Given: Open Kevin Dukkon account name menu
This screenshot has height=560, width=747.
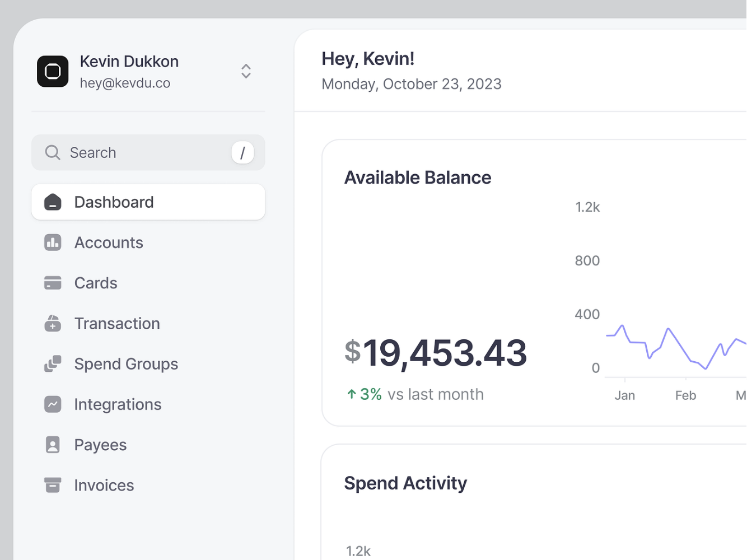Looking at the screenshot, I should tap(129, 62).
